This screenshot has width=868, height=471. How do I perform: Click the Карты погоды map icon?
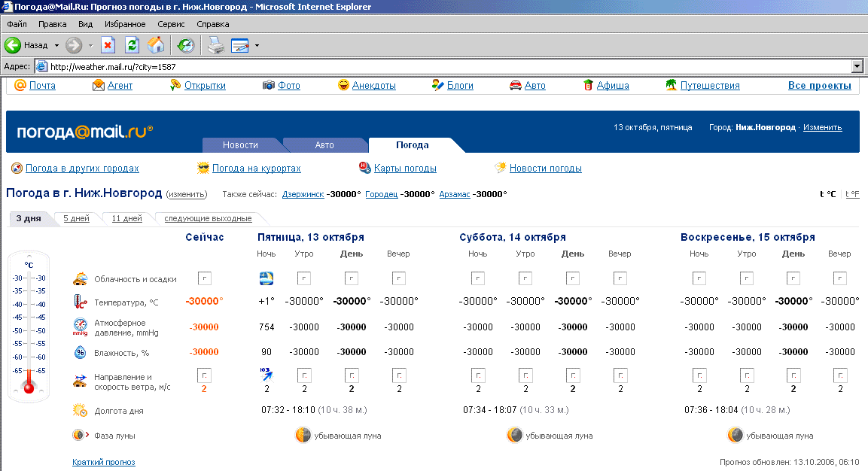point(365,168)
